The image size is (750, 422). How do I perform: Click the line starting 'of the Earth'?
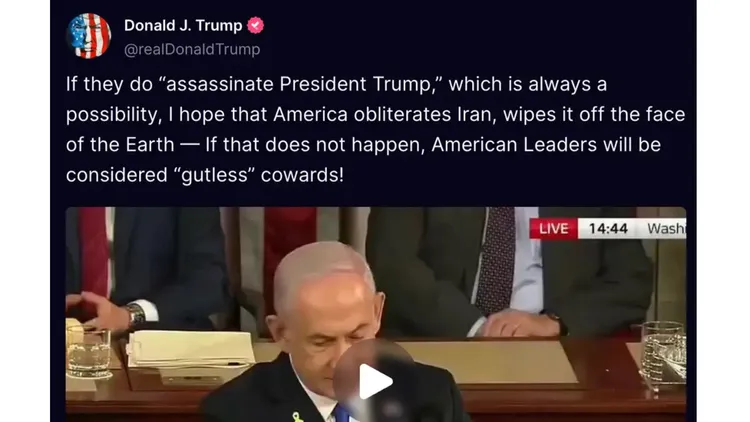[x=364, y=145]
